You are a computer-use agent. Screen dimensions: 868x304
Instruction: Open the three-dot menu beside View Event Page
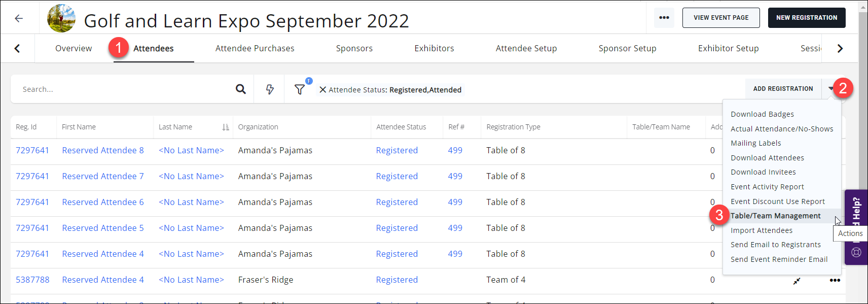[664, 18]
